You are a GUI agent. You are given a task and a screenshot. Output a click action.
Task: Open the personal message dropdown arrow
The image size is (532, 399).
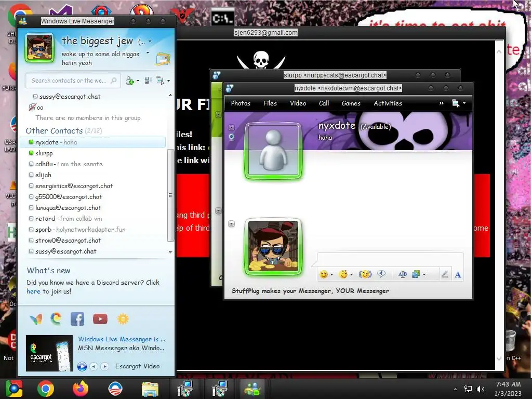tap(148, 53)
